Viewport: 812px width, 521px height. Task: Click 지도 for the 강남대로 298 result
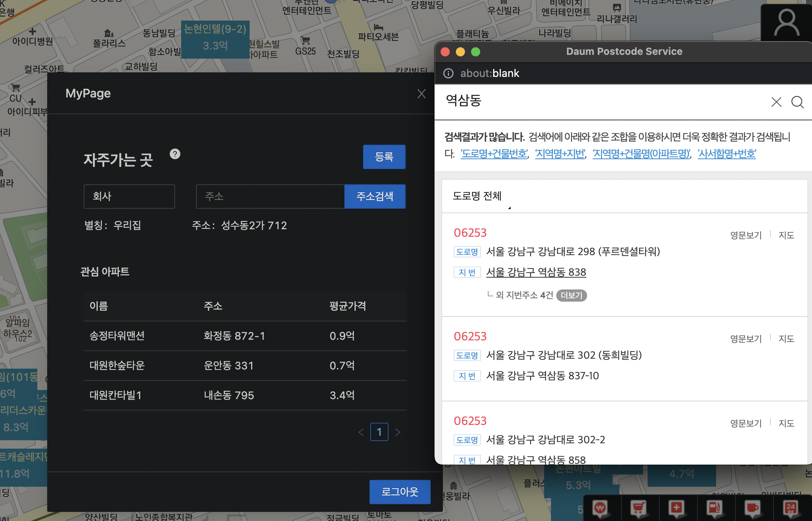click(x=787, y=235)
